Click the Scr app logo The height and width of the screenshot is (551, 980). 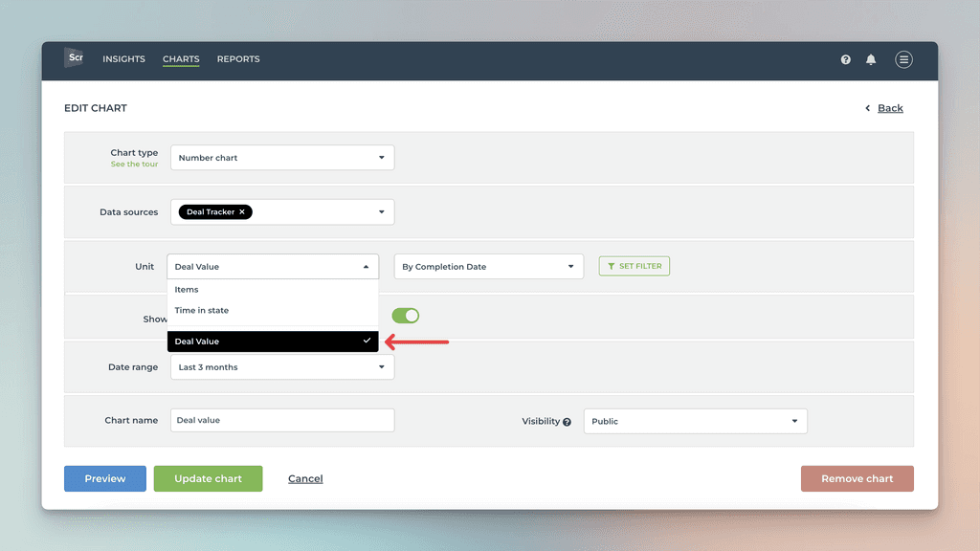(74, 58)
